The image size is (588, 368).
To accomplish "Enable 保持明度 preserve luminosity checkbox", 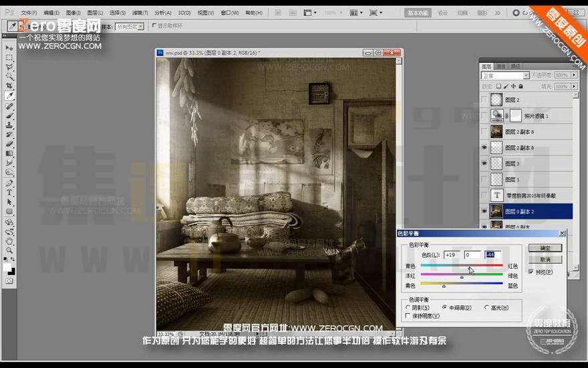I will (x=408, y=316).
